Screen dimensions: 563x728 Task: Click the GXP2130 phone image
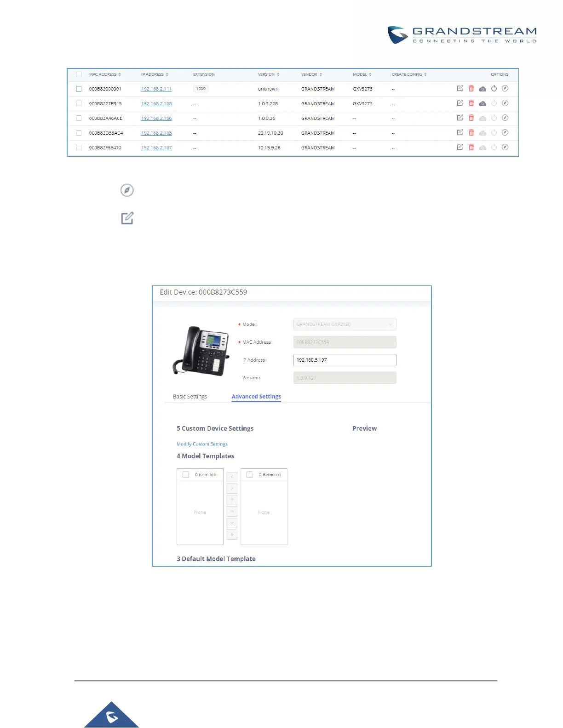tap(201, 351)
